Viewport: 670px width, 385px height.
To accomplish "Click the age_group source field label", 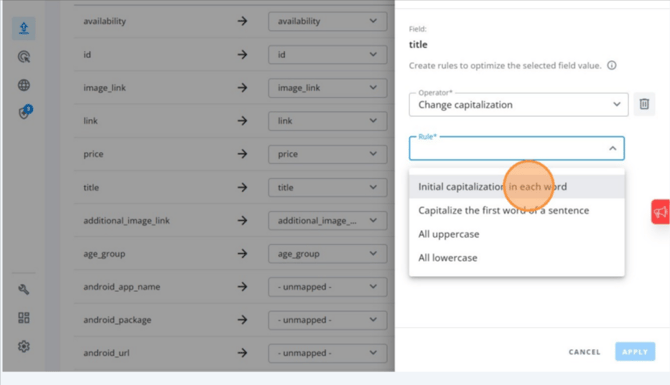I will tap(104, 254).
